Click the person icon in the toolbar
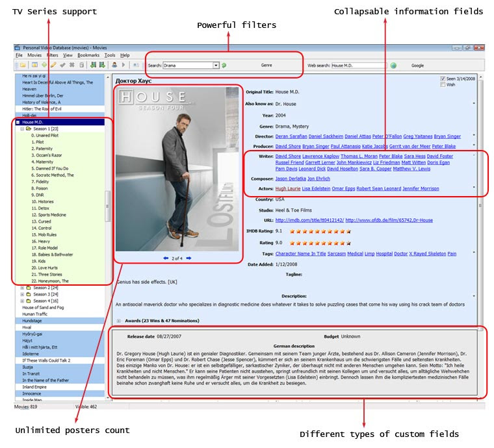This screenshot has width=494, height=448. (114, 65)
